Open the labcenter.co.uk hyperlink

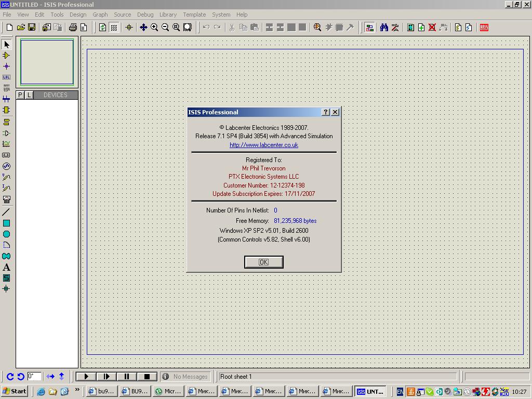[x=263, y=145]
